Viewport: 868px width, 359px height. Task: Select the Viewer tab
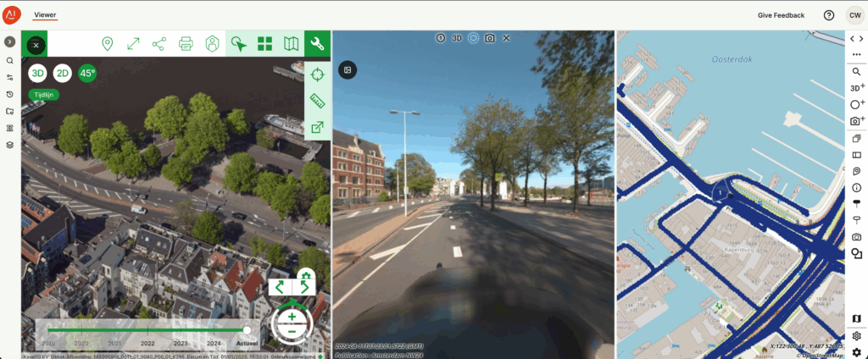coord(46,15)
